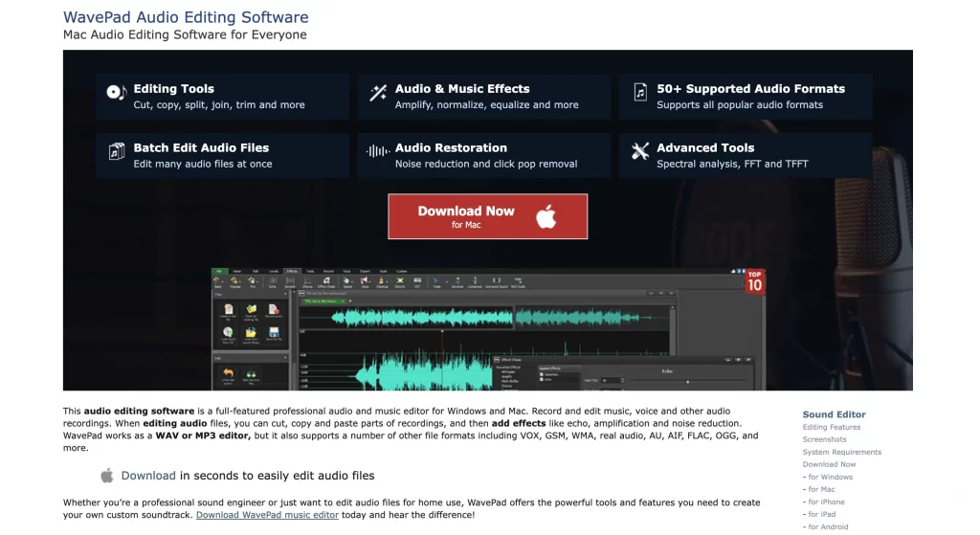Open the Screenshots sidebar link
This screenshot has height=535, width=980.
pyautogui.click(x=824, y=440)
